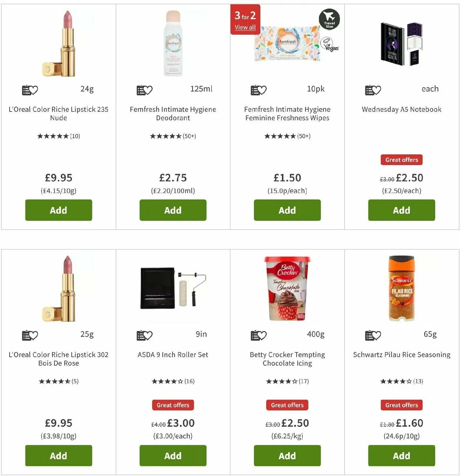461x476 pixels.
Task: Open Betty Crocker Tempting Chocolate Icing product page
Action: tap(287, 359)
